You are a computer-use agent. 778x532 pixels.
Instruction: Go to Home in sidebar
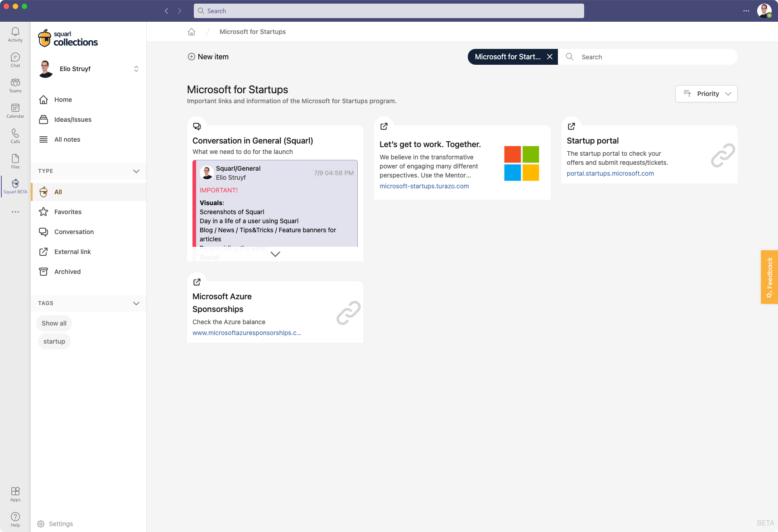(x=89, y=100)
